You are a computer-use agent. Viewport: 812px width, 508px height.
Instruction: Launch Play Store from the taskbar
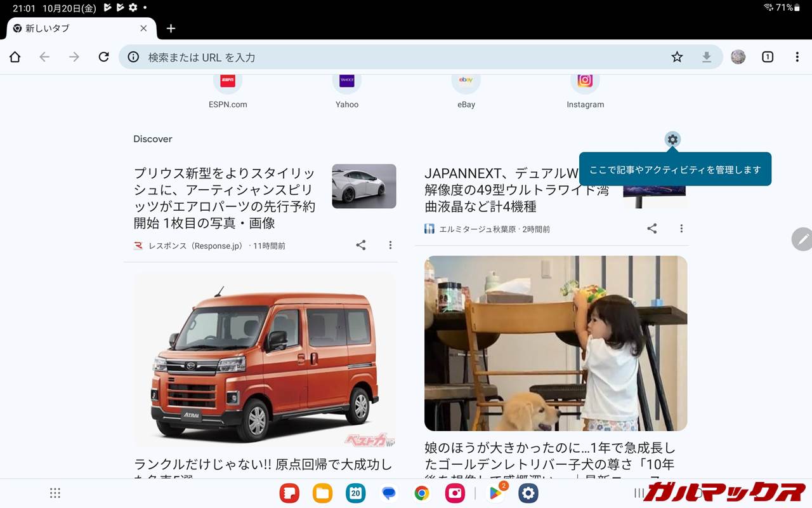tap(495, 493)
